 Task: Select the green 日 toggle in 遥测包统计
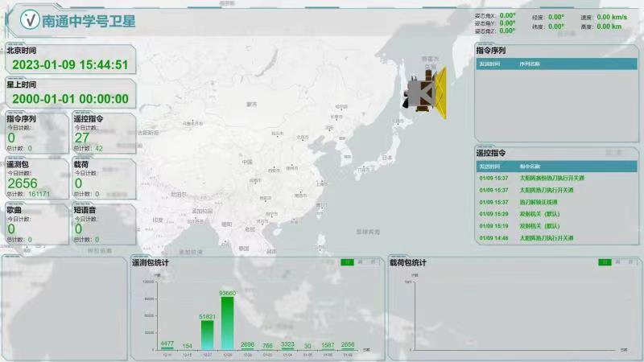[347, 262]
